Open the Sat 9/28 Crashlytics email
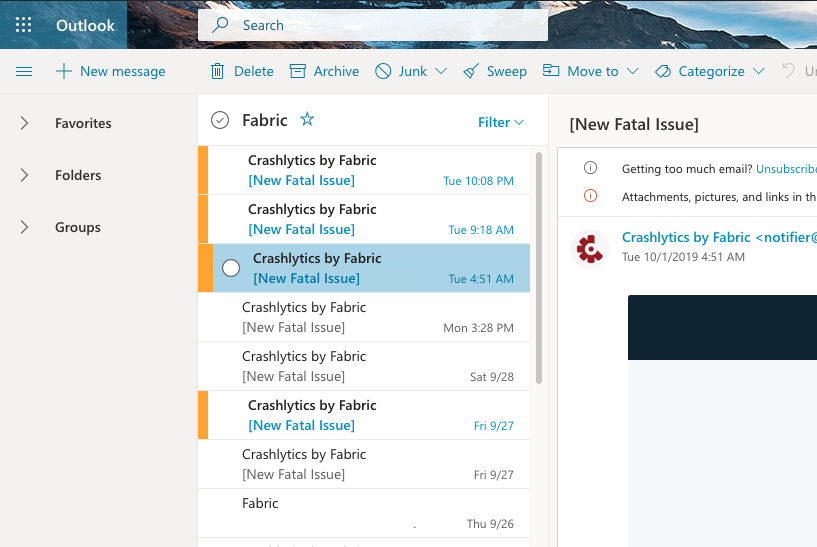This screenshot has height=547, width=817. pos(364,366)
